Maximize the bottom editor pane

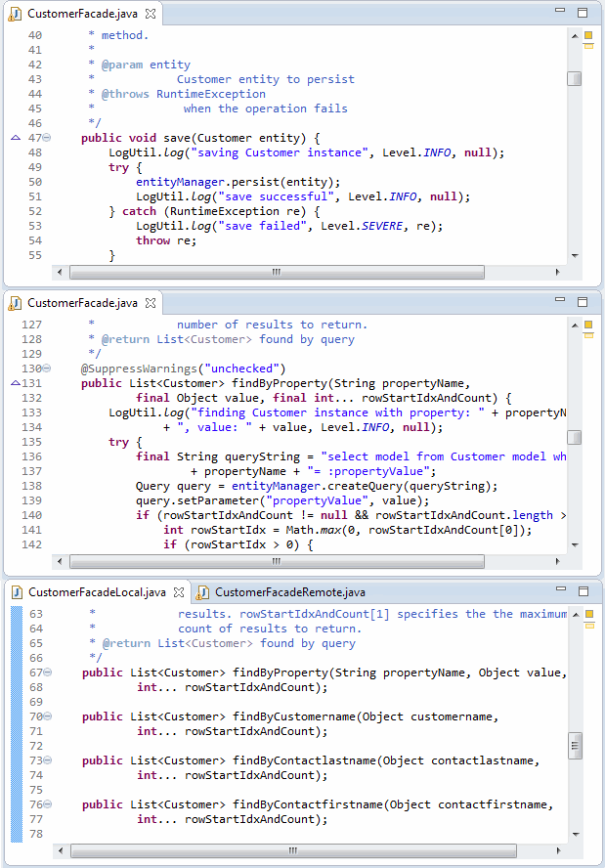[583, 591]
